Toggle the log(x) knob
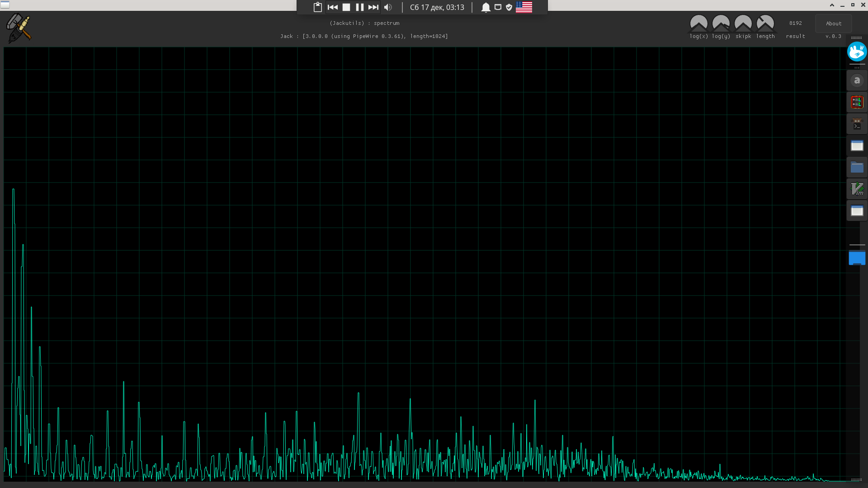Image resolution: width=868 pixels, height=488 pixels. pyautogui.click(x=698, y=23)
